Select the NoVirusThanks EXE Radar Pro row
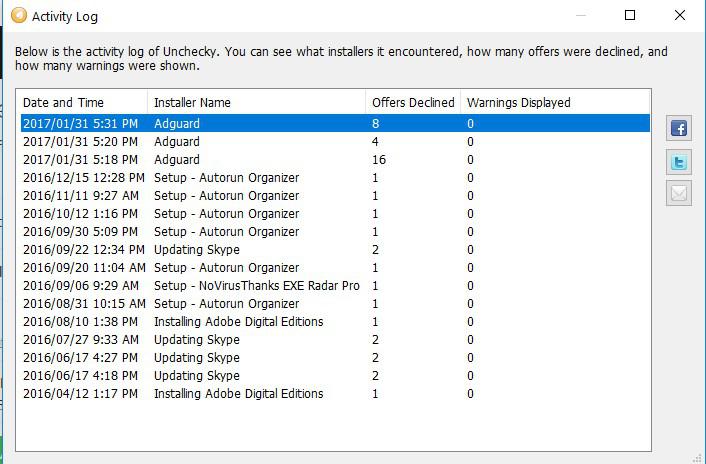Viewport: 706px width, 464px height. pos(335,285)
